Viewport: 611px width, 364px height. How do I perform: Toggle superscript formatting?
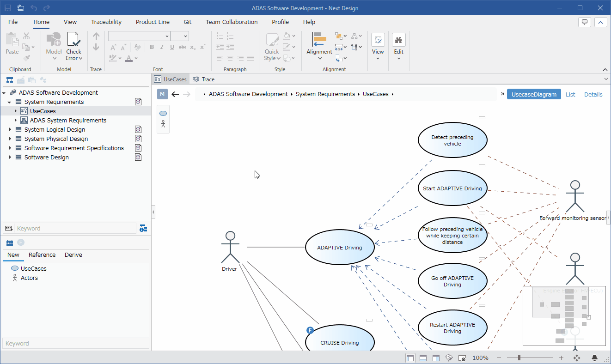tap(202, 47)
